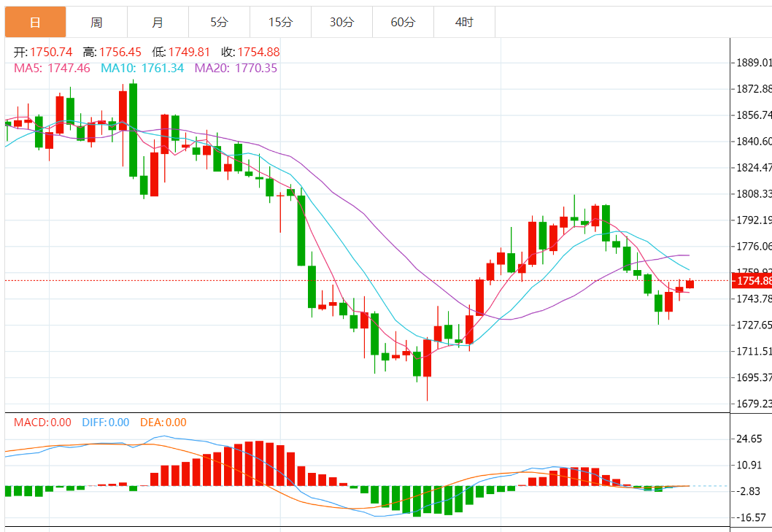This screenshot has width=772, height=532.
Task: Click the tallest red MACD histogram bar
Action: click(x=260, y=463)
